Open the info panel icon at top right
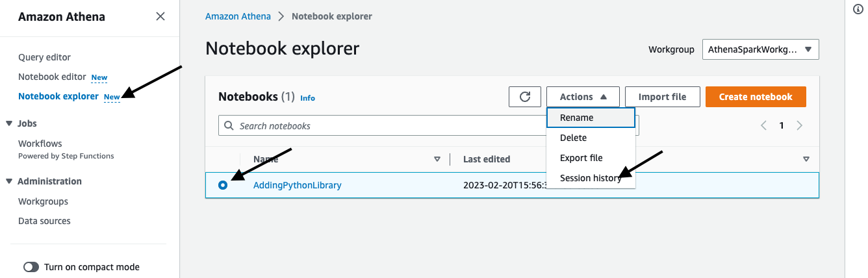The image size is (868, 278). (857, 10)
